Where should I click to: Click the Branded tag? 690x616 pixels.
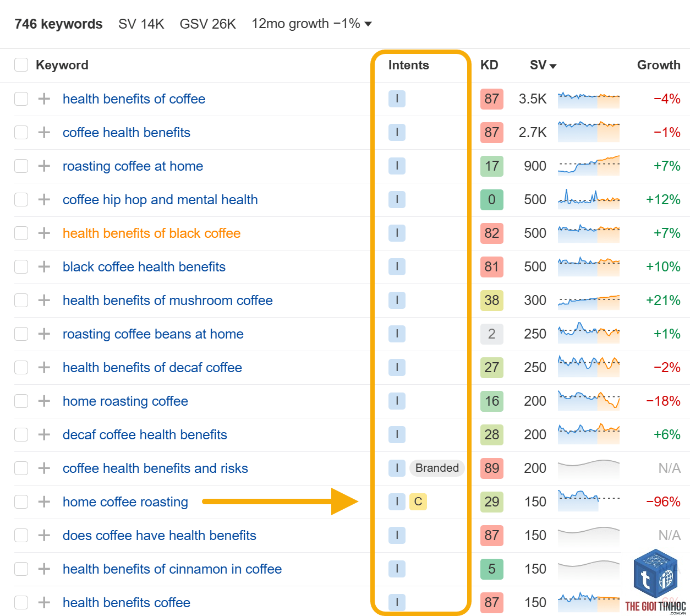(437, 468)
